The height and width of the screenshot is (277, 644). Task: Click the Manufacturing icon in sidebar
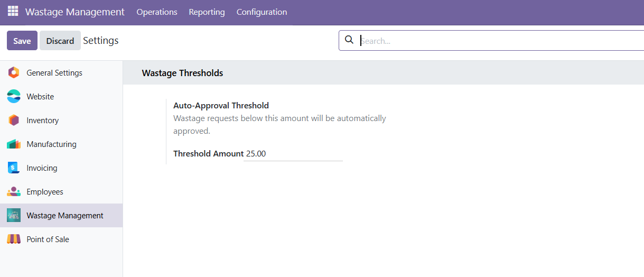[x=14, y=144]
